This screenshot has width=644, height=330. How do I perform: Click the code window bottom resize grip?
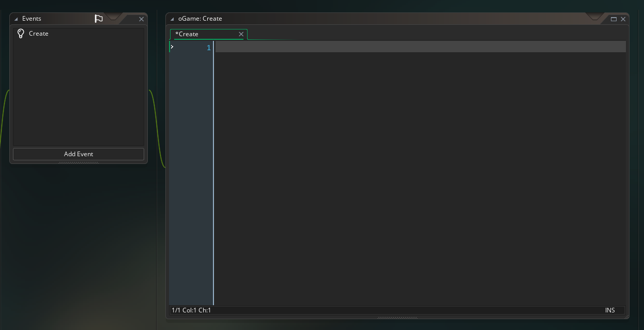pos(397,318)
